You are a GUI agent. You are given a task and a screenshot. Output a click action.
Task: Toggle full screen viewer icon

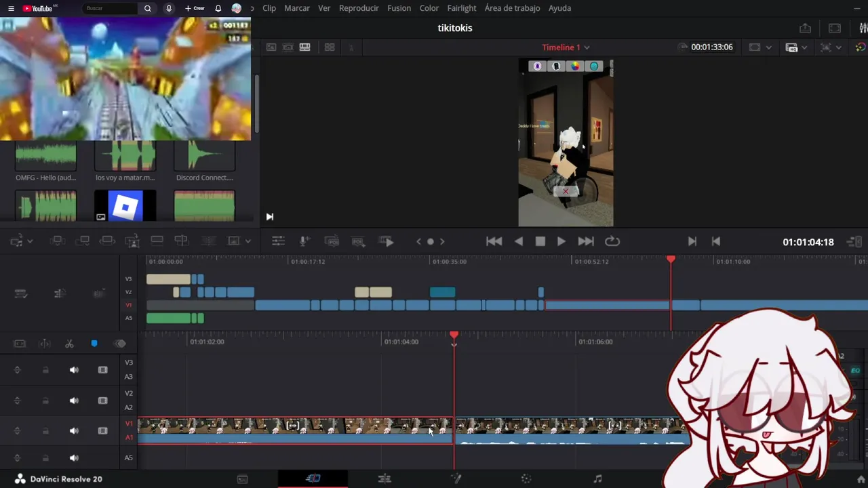pos(835,28)
